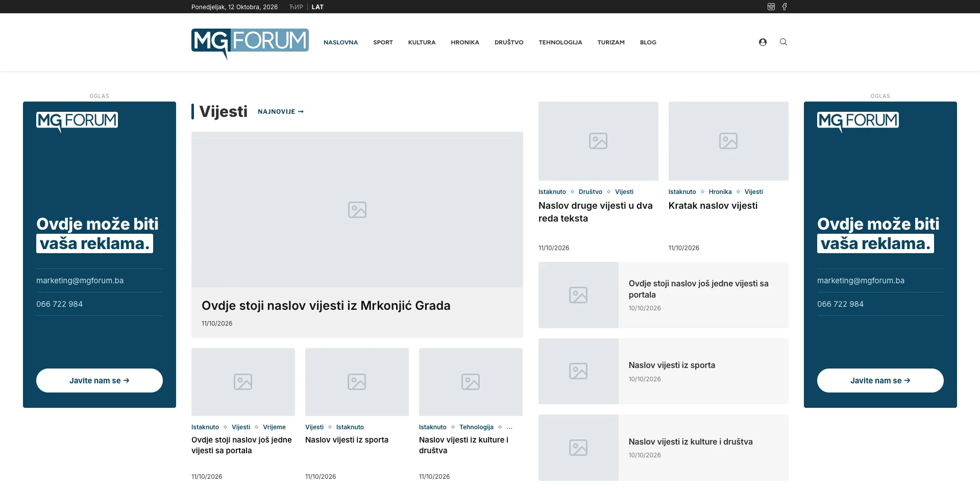
Task: Open the KULTURA menu item
Action: tap(422, 42)
